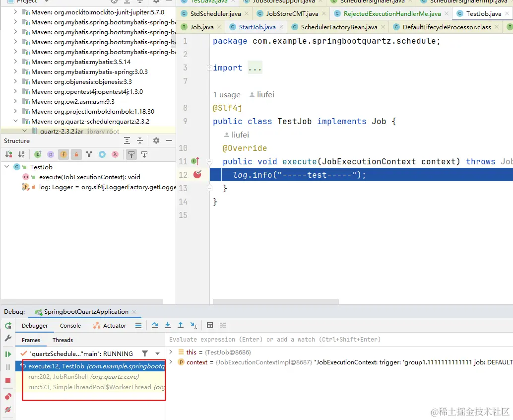
Task: Switch to the StdScheduler.java editor tab
Action: pyautogui.click(x=215, y=14)
